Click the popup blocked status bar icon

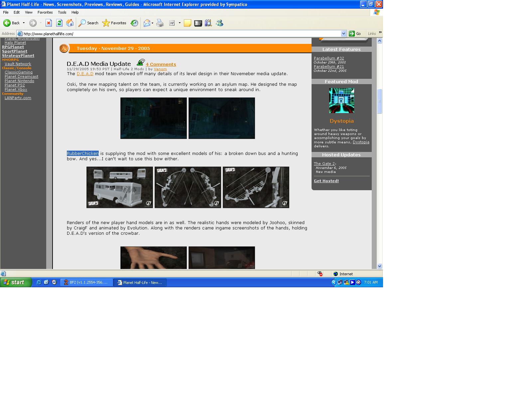coord(320,274)
